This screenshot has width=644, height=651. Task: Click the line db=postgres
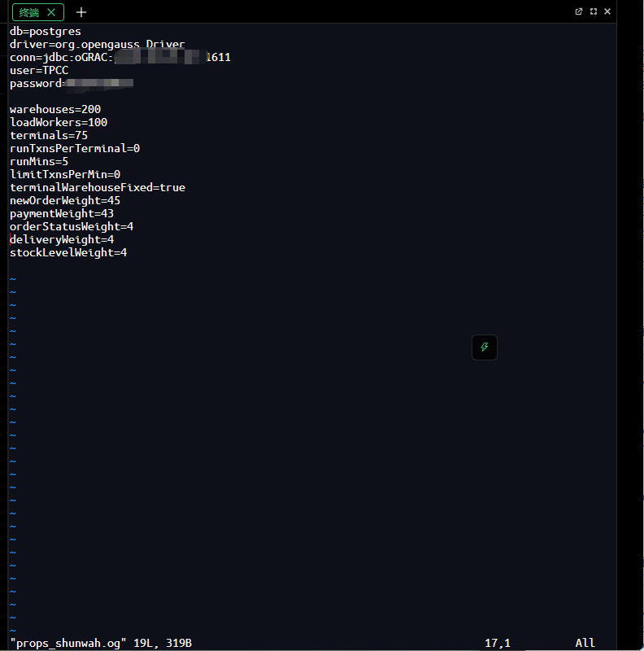(46, 32)
